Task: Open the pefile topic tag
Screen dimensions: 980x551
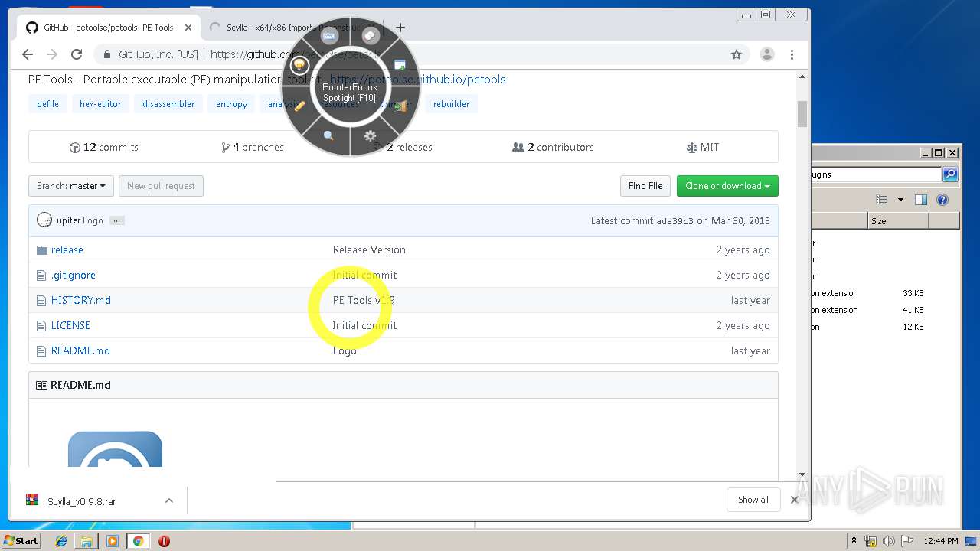Action: tap(47, 104)
